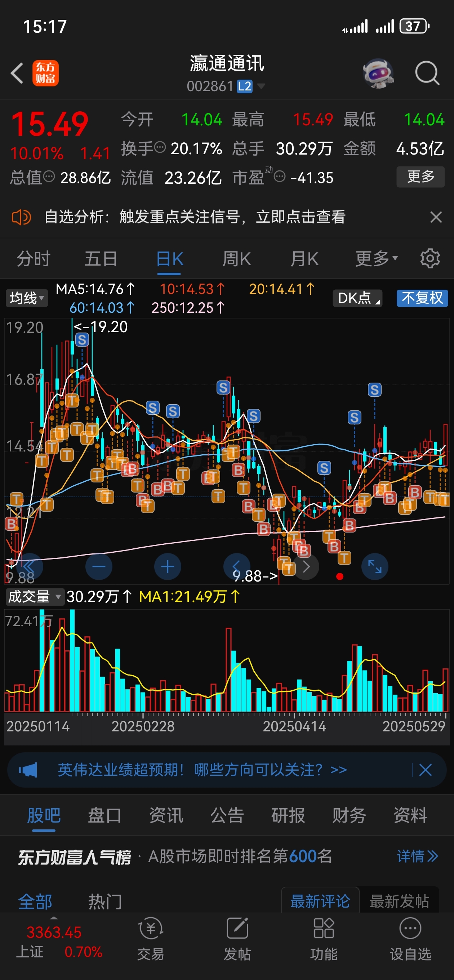The width and height of the screenshot is (454, 980).
Task: Tap the stock name 瀛通通讯
Action: (227, 63)
